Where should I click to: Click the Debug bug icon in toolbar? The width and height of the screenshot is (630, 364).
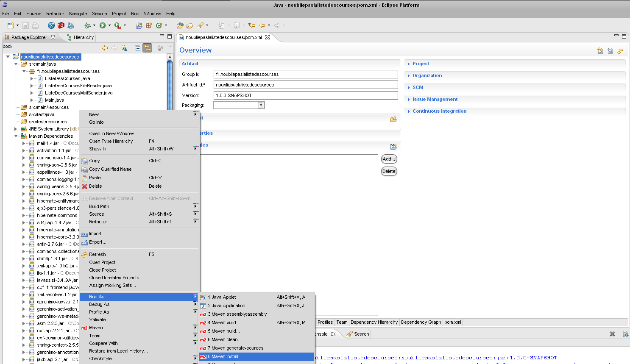[87, 25]
